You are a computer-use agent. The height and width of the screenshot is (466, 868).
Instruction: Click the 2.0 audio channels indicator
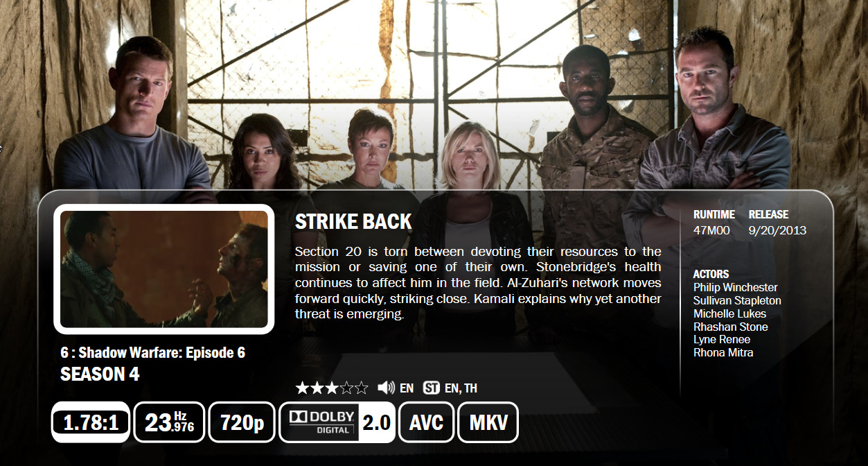coord(376,422)
